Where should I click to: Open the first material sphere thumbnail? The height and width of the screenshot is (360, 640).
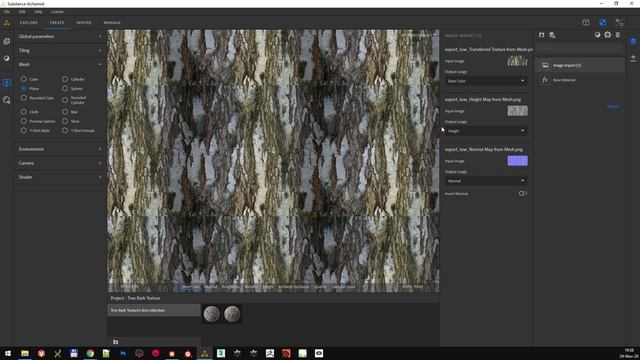coord(211,314)
